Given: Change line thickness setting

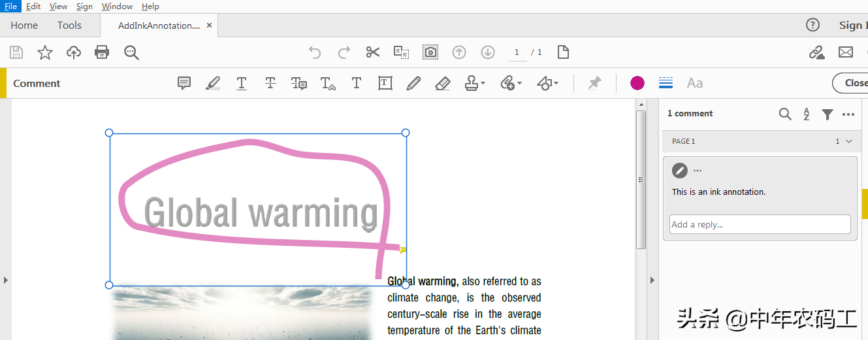Looking at the screenshot, I should coord(666,83).
